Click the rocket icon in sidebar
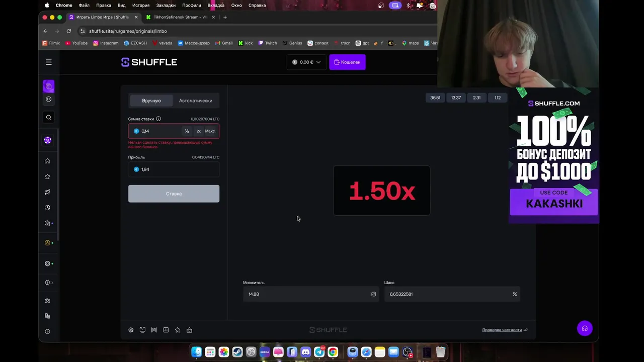The height and width of the screenshot is (362, 644). click(x=47, y=192)
